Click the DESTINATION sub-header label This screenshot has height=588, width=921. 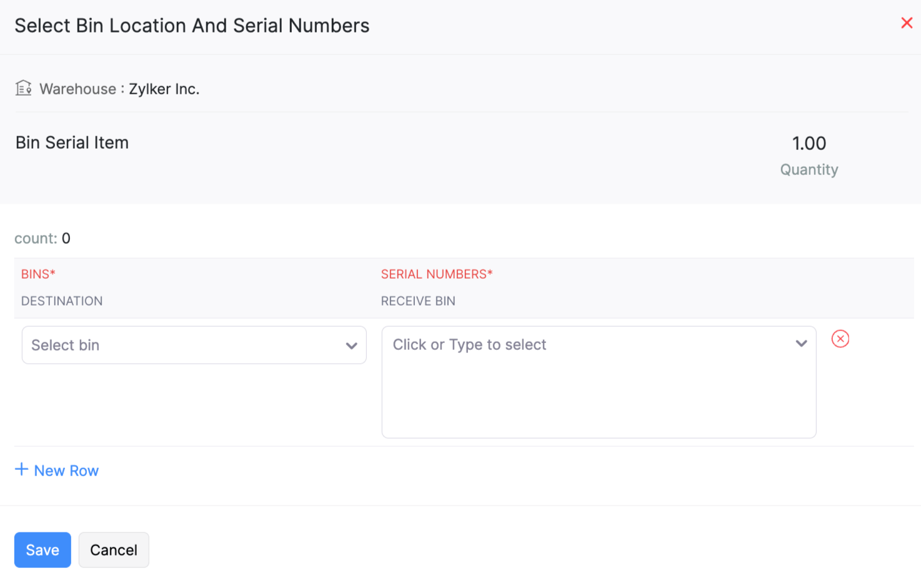tap(62, 301)
